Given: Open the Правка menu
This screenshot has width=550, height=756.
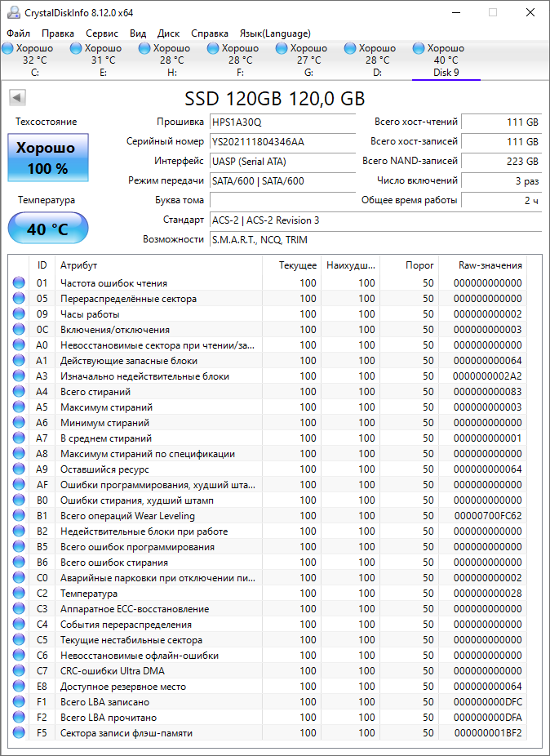Looking at the screenshot, I should [58, 33].
